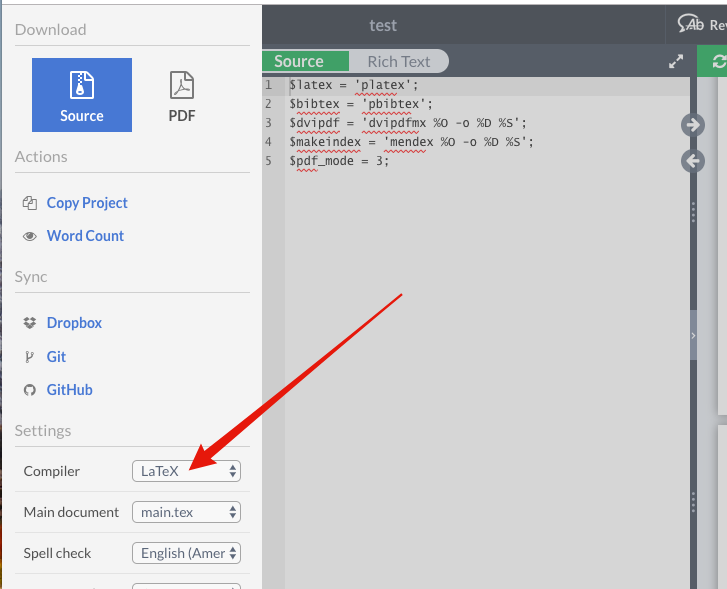Open Copy Project action
Viewport: 727px width, 589px height.
point(87,203)
